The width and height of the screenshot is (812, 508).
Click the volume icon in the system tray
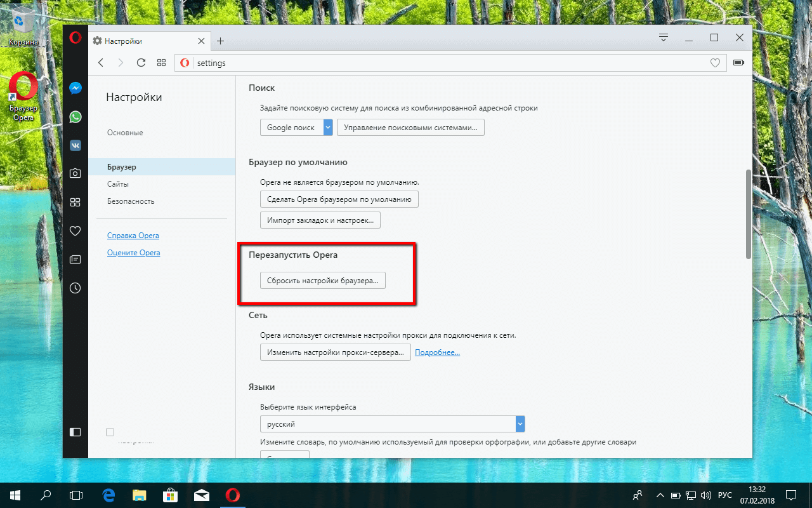click(x=707, y=495)
